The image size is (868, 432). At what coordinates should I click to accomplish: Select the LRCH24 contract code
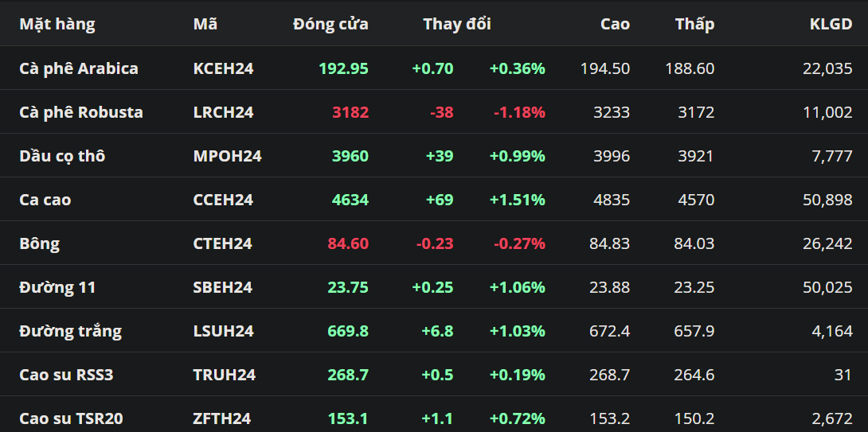tap(223, 112)
